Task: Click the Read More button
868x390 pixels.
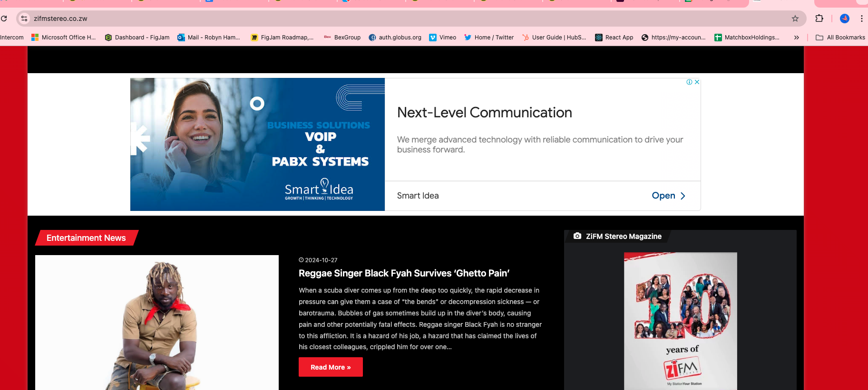Action: pyautogui.click(x=331, y=367)
